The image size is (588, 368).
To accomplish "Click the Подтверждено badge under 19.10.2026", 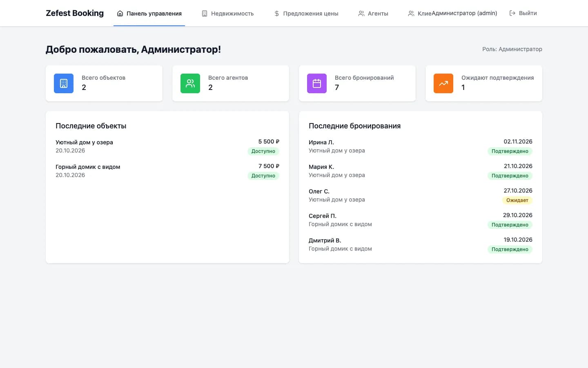I will 510,249.
